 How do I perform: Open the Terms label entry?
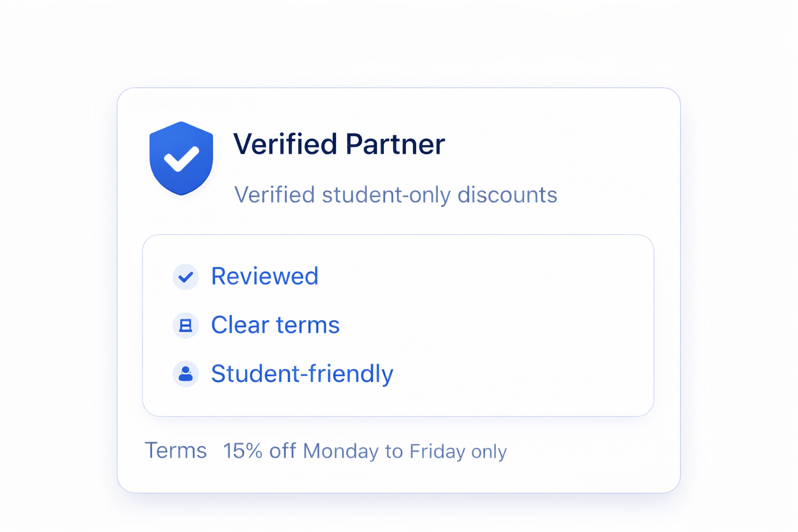click(176, 450)
